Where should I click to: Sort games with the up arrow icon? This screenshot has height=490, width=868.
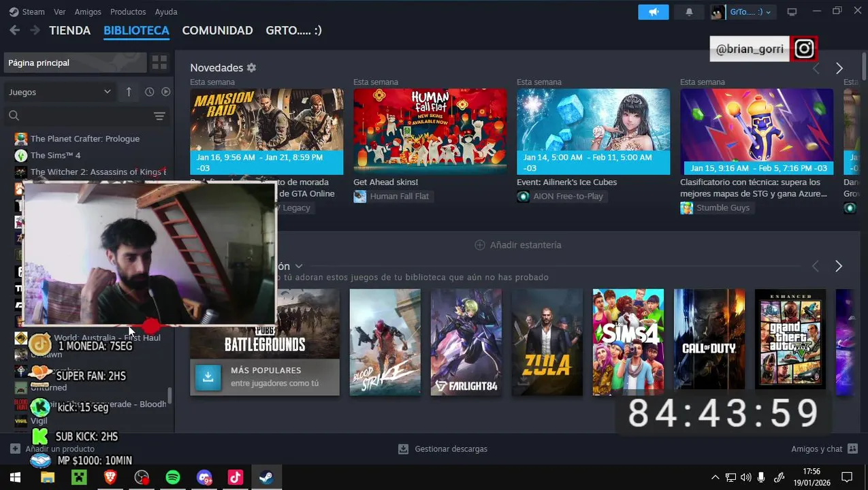pos(129,92)
